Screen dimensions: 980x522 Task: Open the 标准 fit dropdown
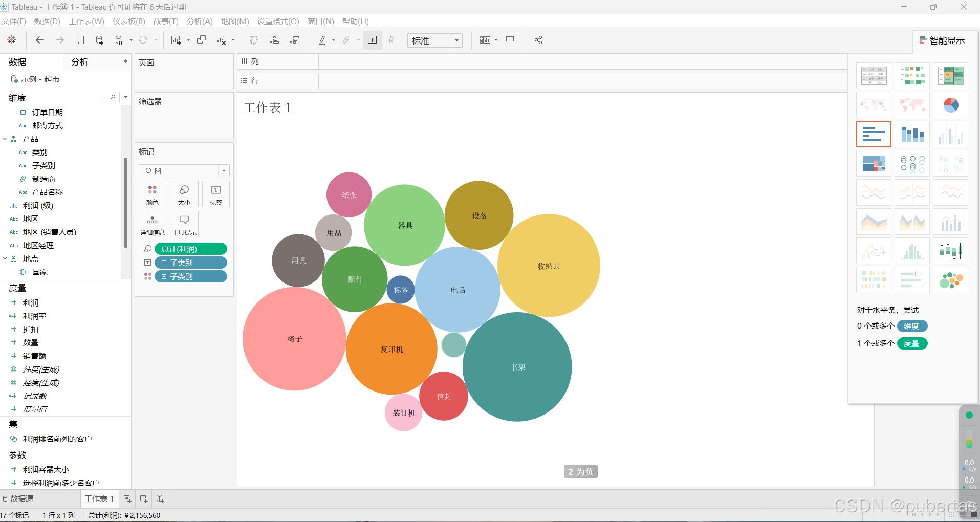click(x=435, y=40)
